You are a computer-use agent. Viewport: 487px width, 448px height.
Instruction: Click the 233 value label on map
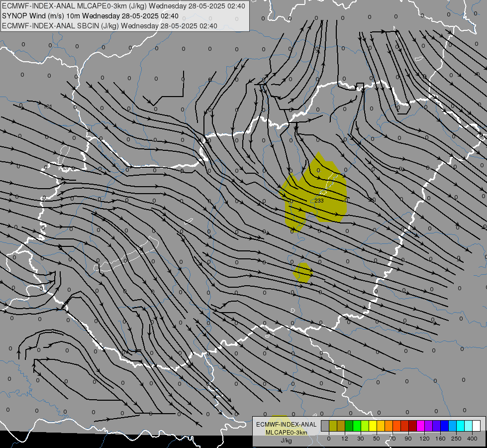pyautogui.click(x=319, y=201)
